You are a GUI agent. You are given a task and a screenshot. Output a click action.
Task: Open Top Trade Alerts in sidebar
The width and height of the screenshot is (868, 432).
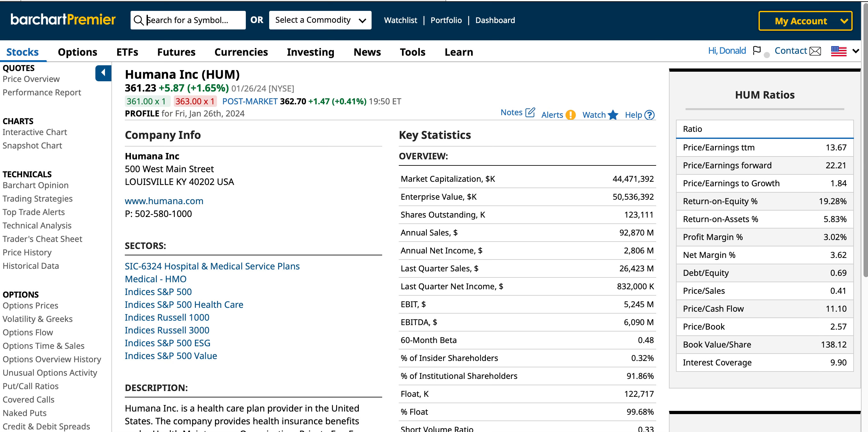[x=34, y=212]
